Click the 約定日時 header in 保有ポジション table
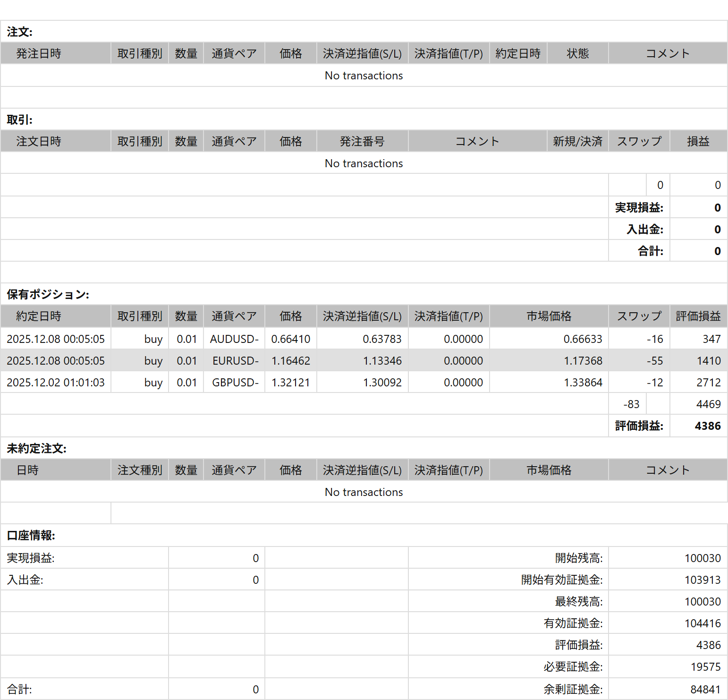This screenshot has width=728, height=700. click(39, 316)
